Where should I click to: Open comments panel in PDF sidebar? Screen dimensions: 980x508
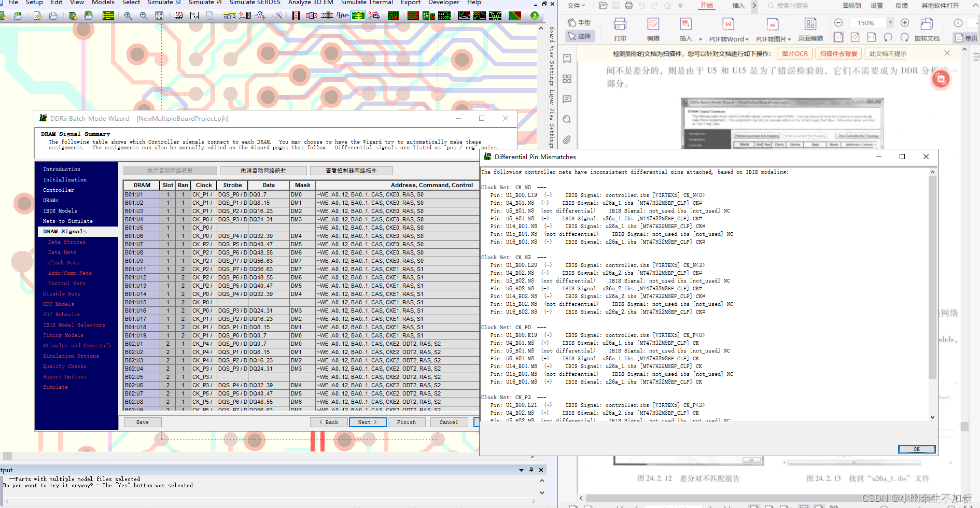(567, 99)
